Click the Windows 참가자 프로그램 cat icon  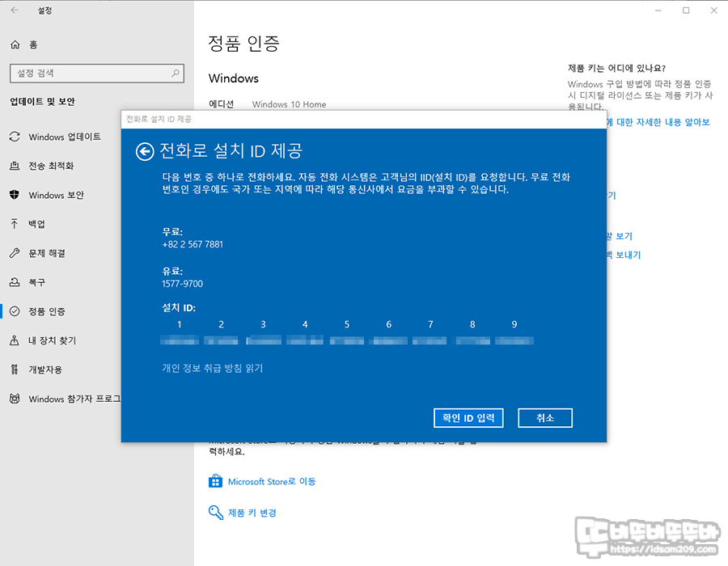15,399
